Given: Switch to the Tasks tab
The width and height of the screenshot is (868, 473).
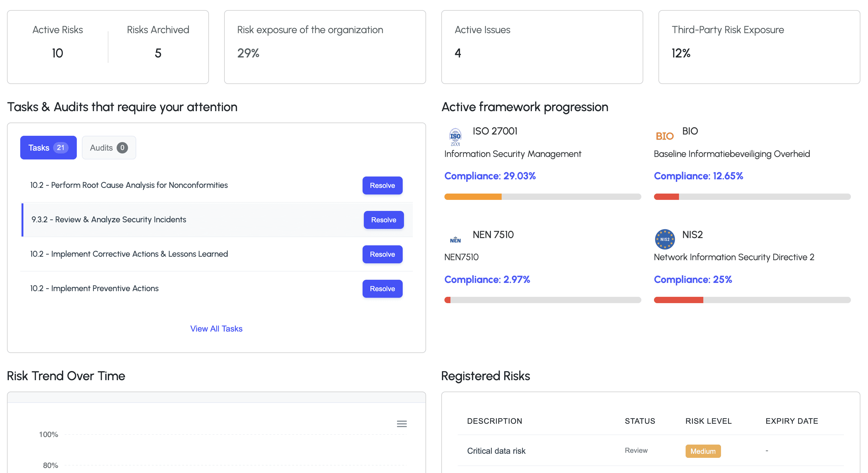Looking at the screenshot, I should pyautogui.click(x=39, y=148).
